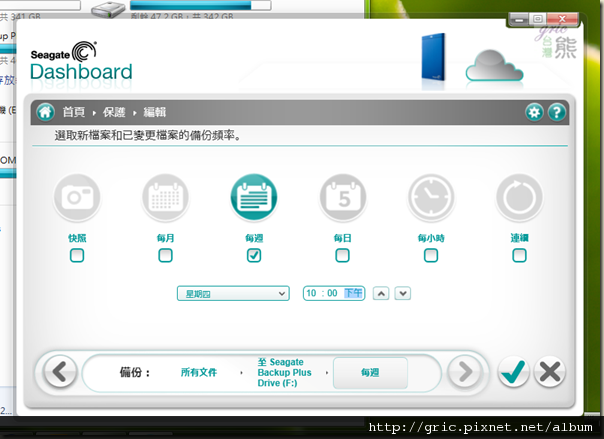Go back with the left arrow button
The image size is (604, 439).
(x=60, y=372)
